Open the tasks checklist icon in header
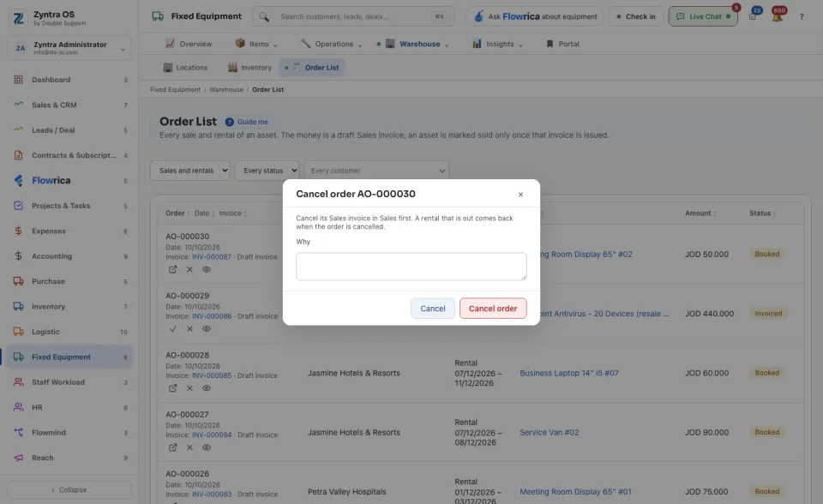This screenshot has width=823, height=504. tap(753, 16)
